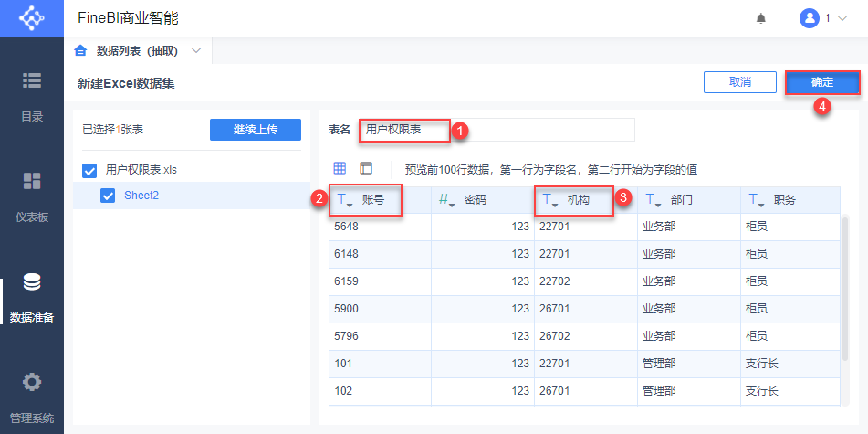This screenshot has width=868, height=434.
Task: Click the cell with account 5796
Action: [x=380, y=336]
